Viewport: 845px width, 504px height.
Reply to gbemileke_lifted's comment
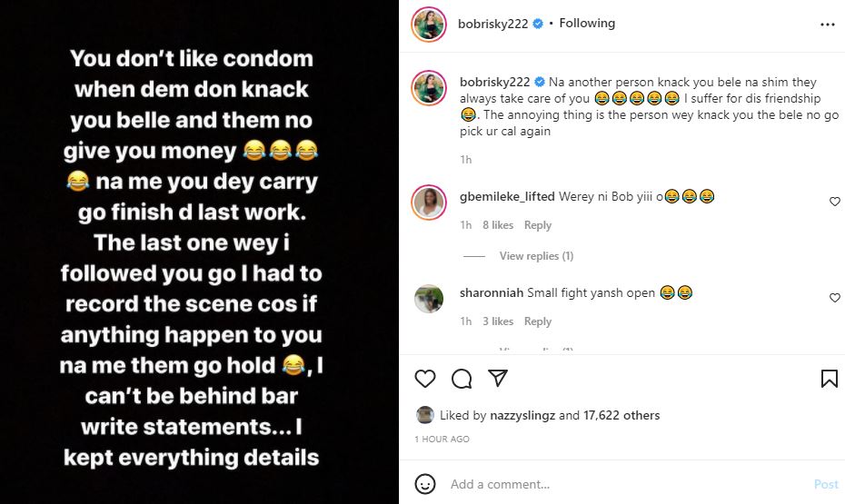[x=538, y=225]
